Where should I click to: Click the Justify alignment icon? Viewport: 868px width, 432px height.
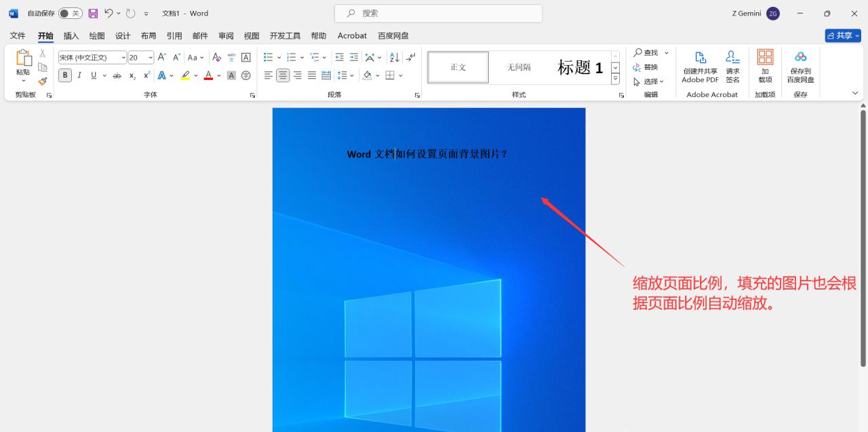click(x=312, y=75)
